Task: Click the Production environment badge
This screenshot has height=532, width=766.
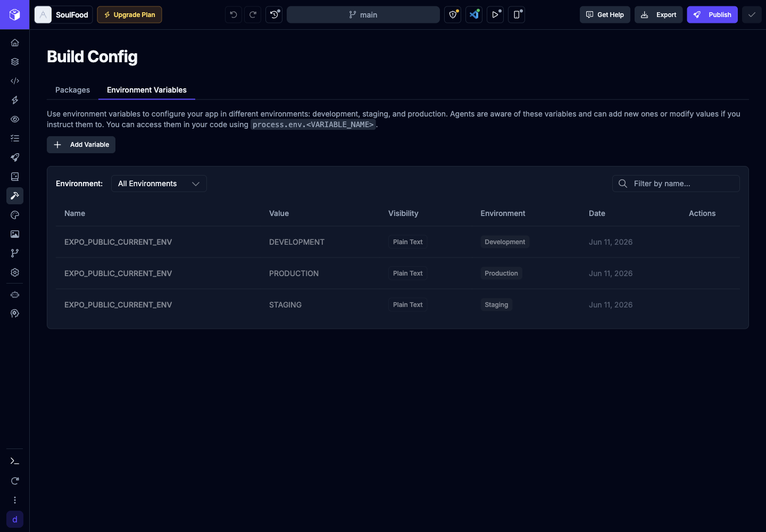Action: [501, 273]
